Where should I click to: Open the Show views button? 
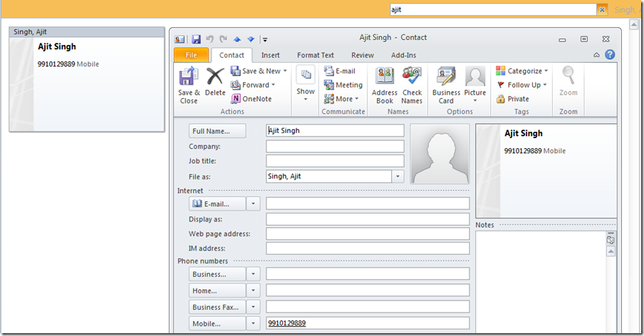(306, 84)
